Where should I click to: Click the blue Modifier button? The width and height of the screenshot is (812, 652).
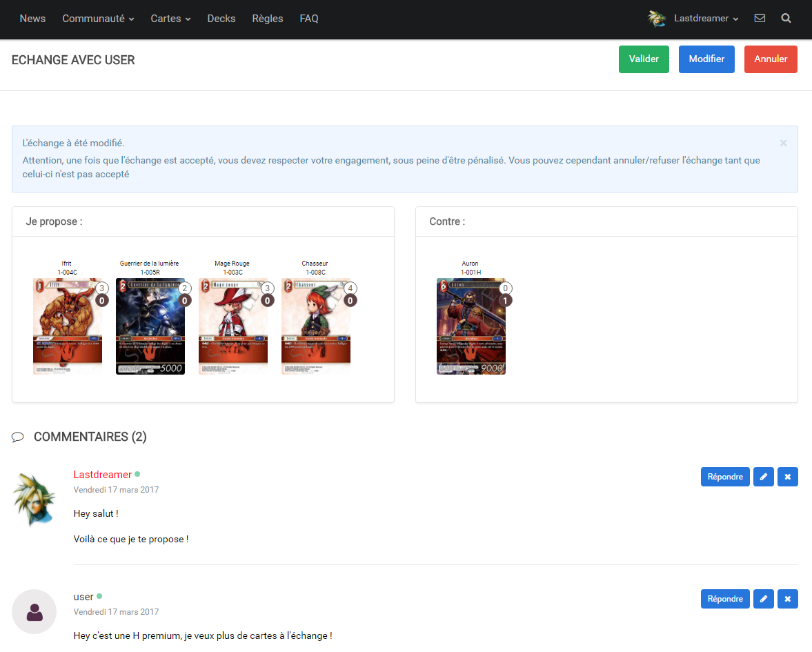point(706,59)
